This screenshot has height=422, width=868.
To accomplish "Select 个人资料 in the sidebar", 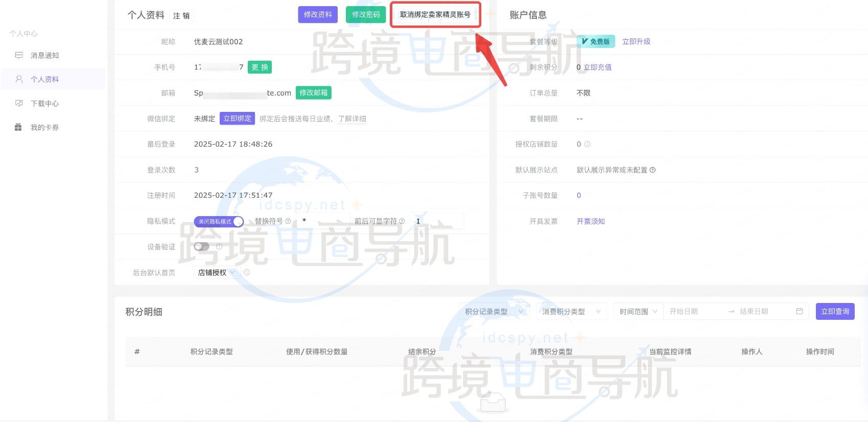I will click(x=44, y=79).
